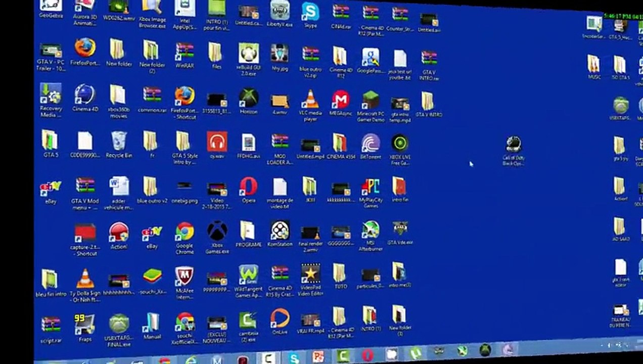Open the PROGRAME folder
Screen dimensions: 643x364
click(248, 234)
